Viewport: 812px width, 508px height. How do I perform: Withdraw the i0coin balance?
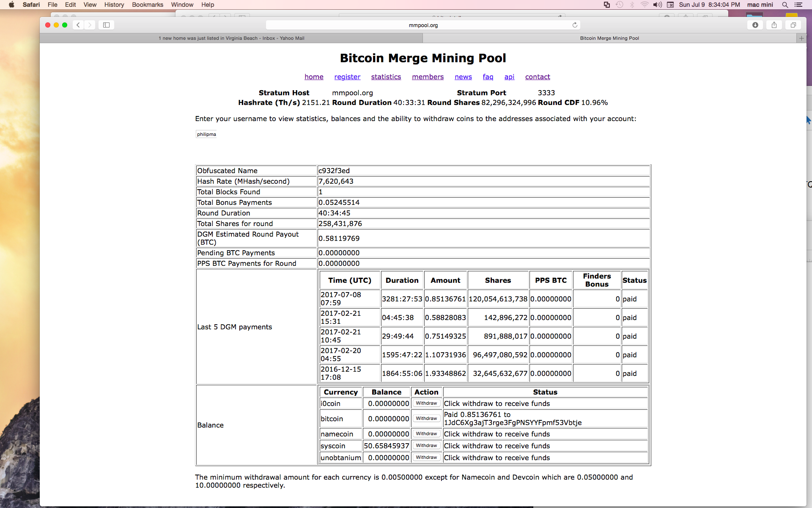point(426,403)
